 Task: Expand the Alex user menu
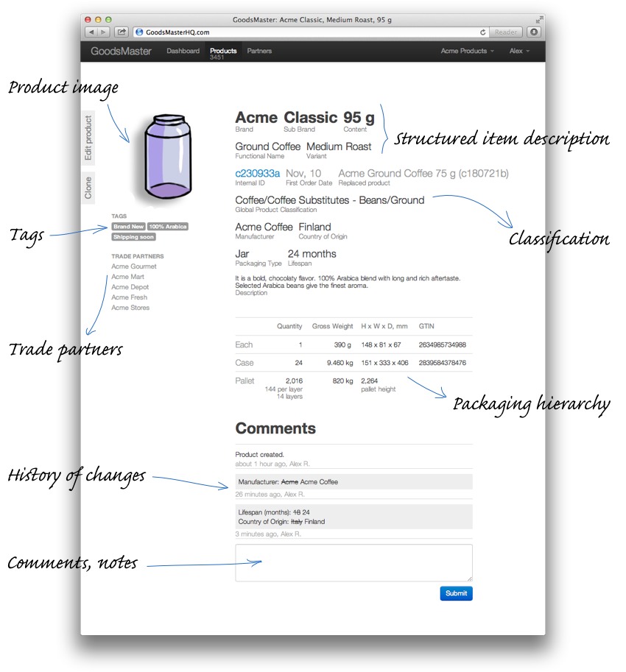click(x=520, y=52)
